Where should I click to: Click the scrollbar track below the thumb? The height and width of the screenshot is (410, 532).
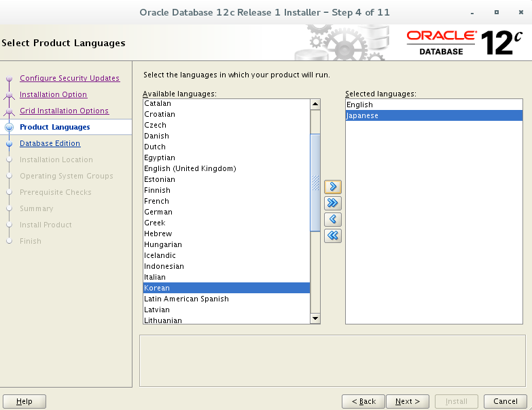point(315,272)
